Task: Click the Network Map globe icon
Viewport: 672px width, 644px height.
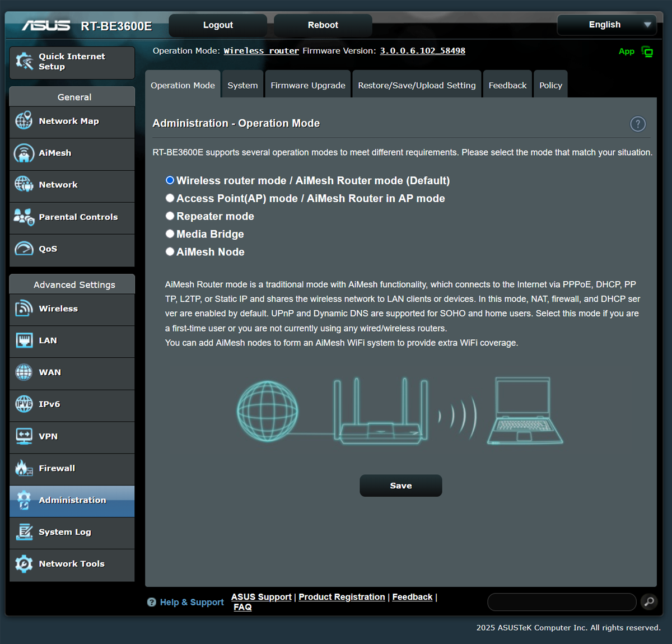Action: (x=24, y=120)
